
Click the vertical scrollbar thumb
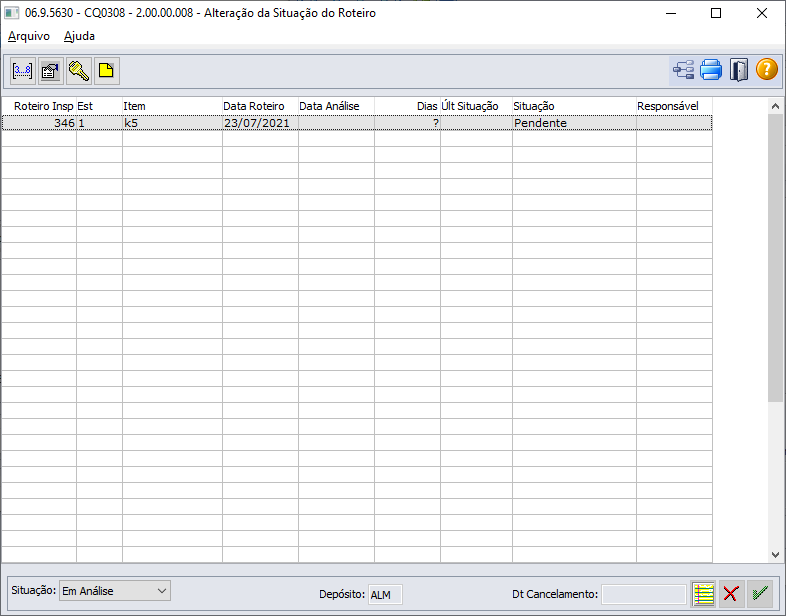point(775,258)
